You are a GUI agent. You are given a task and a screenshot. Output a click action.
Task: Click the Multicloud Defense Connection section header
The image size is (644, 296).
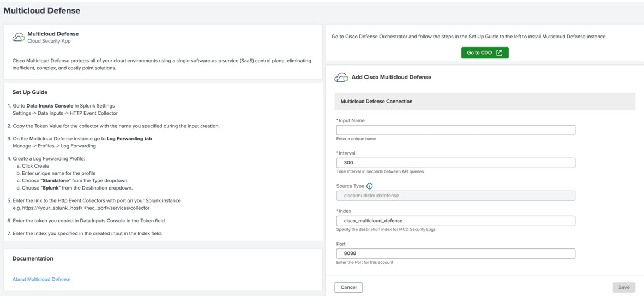376,102
